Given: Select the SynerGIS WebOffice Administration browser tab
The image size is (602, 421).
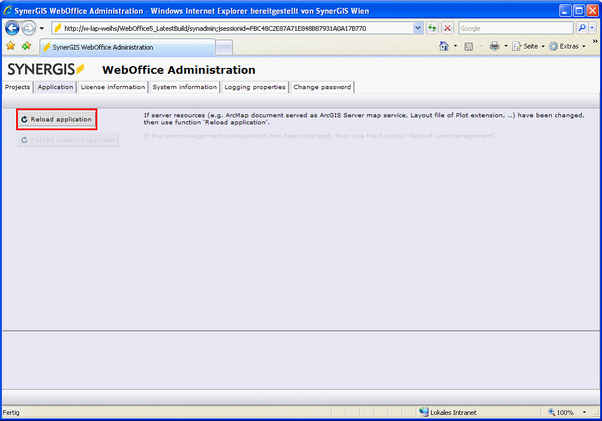Looking at the screenshot, I should click(x=127, y=47).
